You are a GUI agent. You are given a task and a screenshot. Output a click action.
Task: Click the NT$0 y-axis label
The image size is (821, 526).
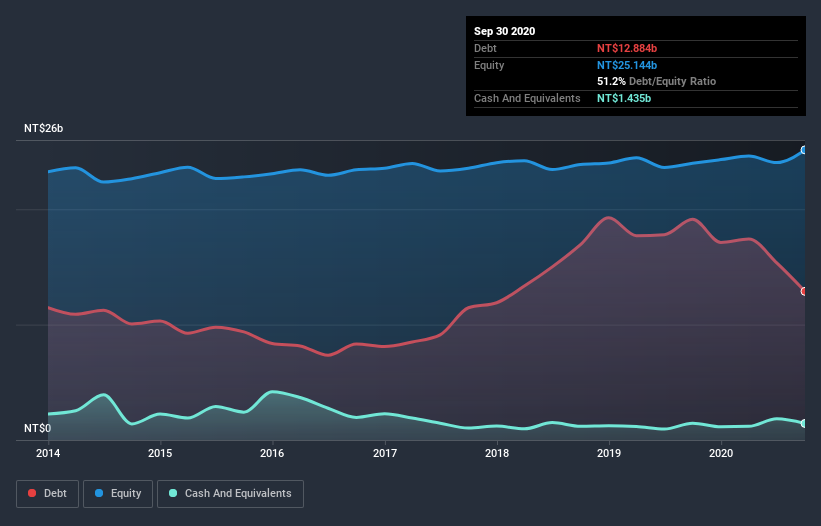tap(38, 428)
